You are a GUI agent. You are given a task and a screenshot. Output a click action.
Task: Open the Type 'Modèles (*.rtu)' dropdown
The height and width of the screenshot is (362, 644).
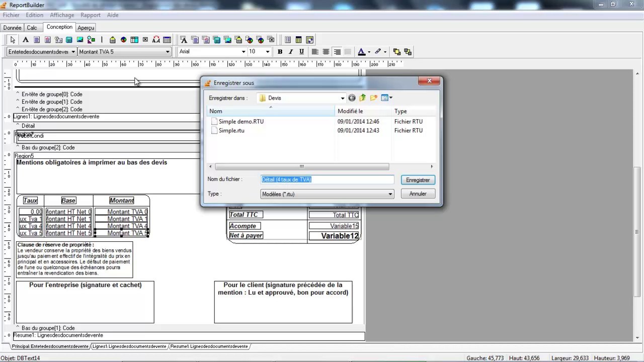pyautogui.click(x=390, y=194)
